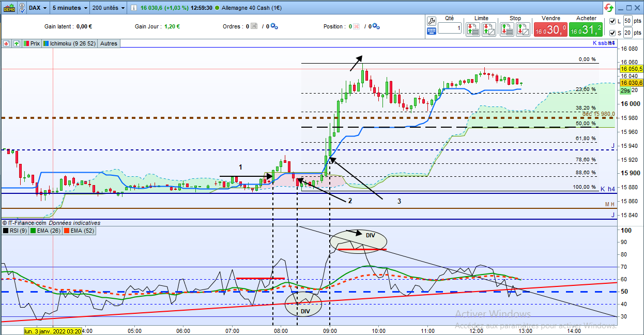The image size is (644, 335).
Task: Click the 61,80 % Fibonacci label
Action: tap(586, 139)
